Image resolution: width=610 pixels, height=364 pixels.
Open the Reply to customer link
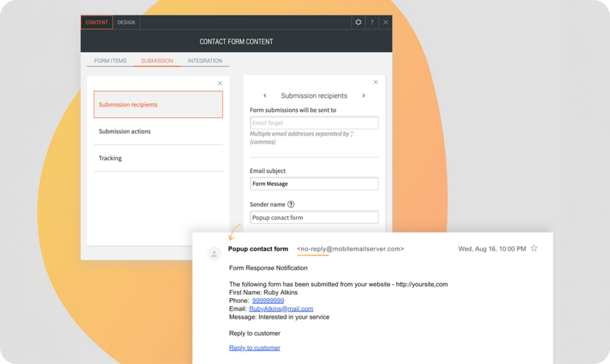click(254, 348)
